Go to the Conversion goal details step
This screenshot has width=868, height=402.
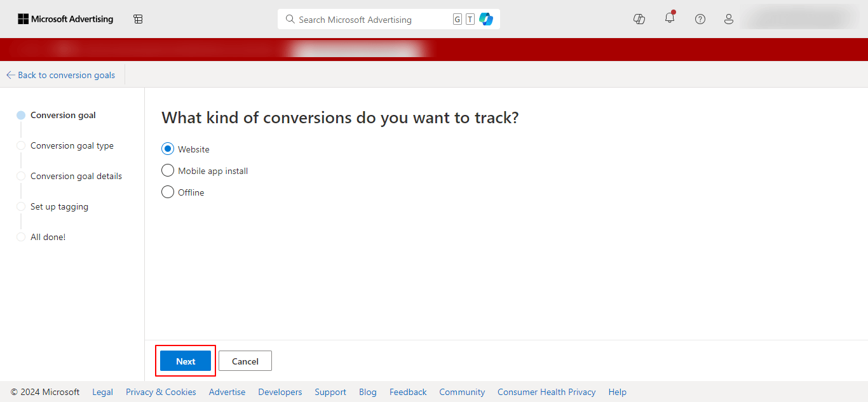tap(76, 176)
